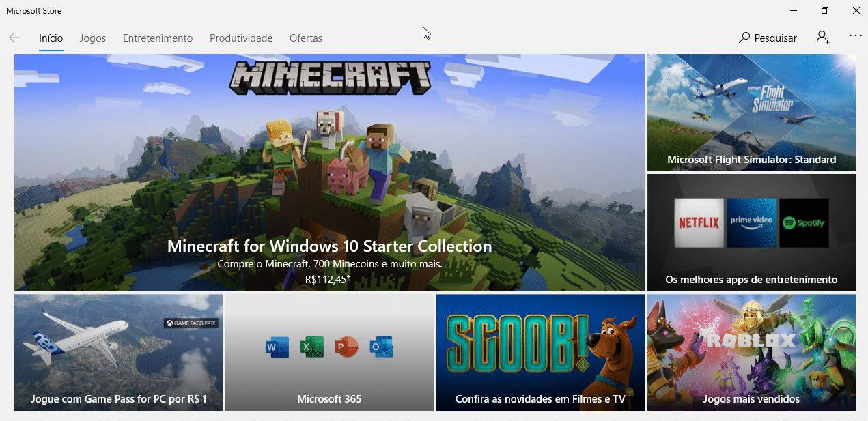
Task: Click the Prime Video app icon
Action: [x=751, y=222]
